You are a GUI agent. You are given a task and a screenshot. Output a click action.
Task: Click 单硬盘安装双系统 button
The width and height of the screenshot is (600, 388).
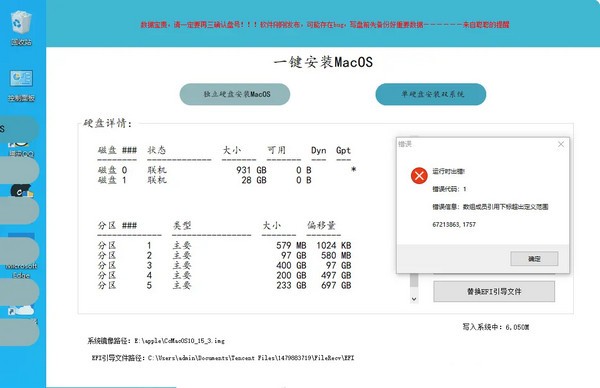pos(431,94)
